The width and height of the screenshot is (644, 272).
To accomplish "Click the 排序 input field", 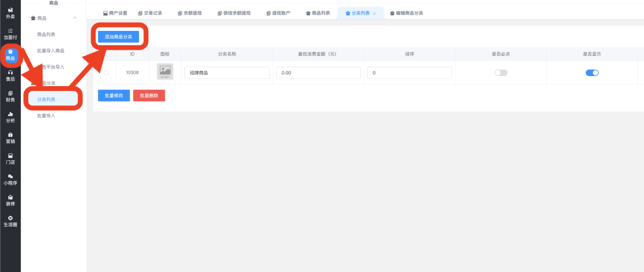I will point(409,73).
